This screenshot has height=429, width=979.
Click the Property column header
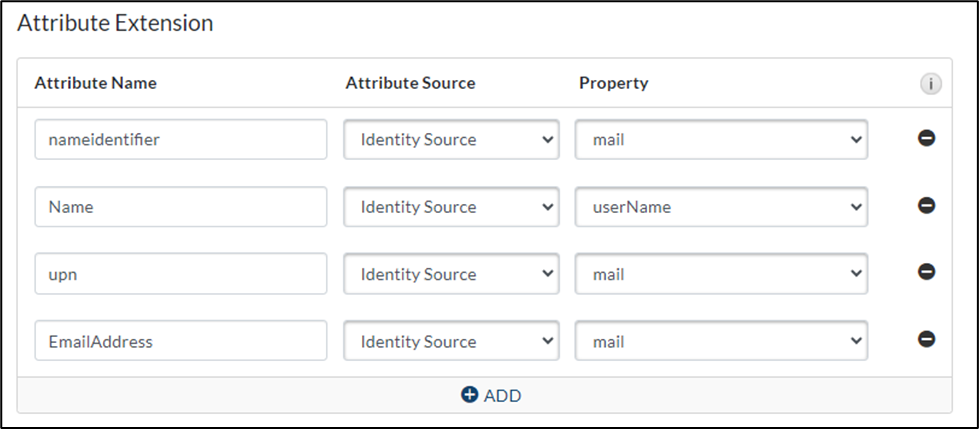tap(613, 83)
